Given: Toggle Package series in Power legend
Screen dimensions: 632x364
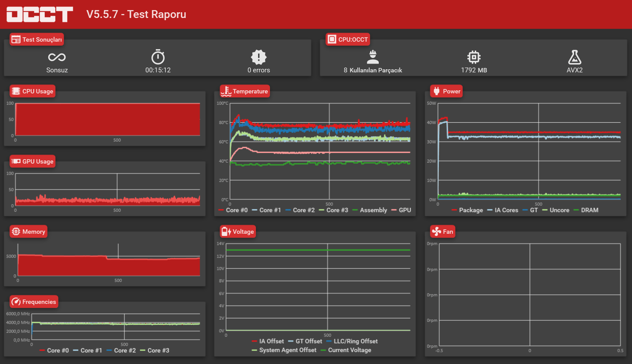Looking at the screenshot, I should pos(467,210).
